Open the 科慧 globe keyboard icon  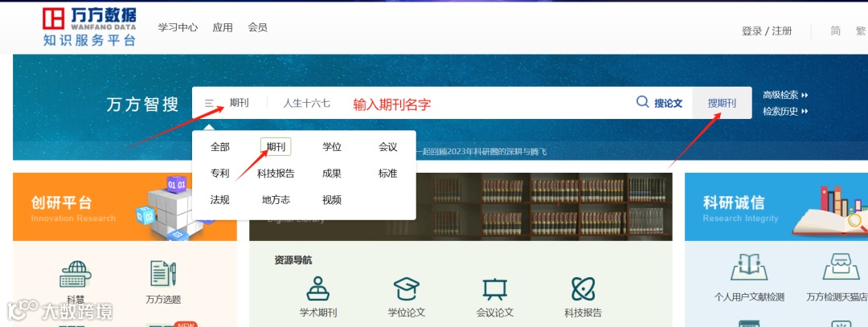pyautogui.click(x=76, y=274)
